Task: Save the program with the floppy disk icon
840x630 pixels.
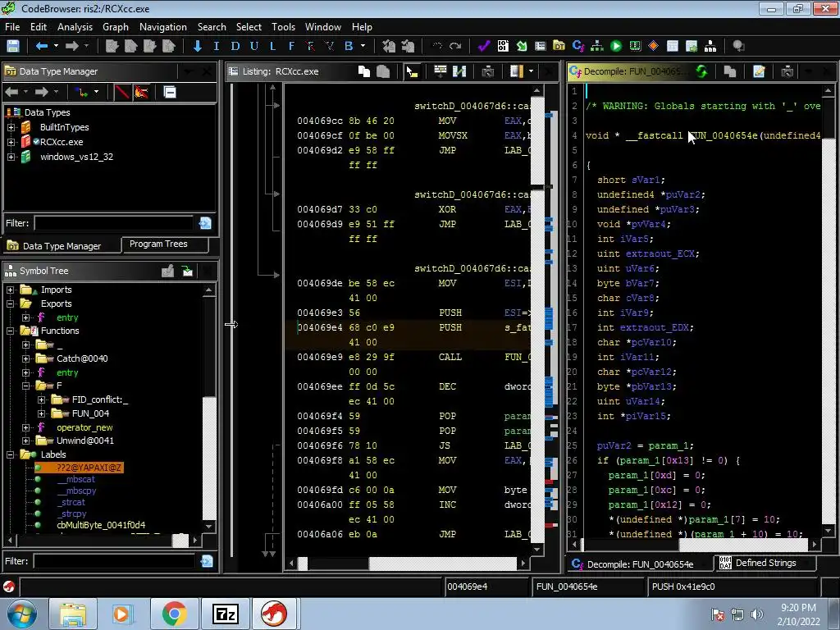Action: pyautogui.click(x=13, y=46)
